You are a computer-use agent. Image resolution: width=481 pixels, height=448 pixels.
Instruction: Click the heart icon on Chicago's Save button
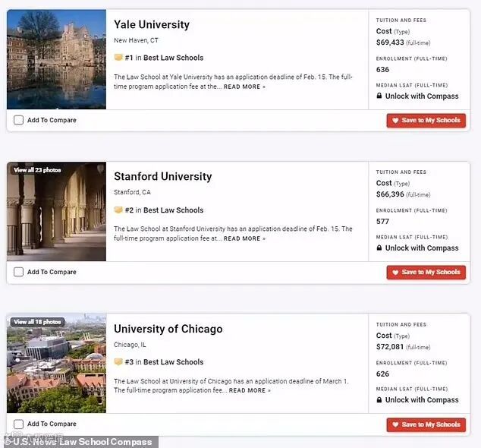pos(395,424)
